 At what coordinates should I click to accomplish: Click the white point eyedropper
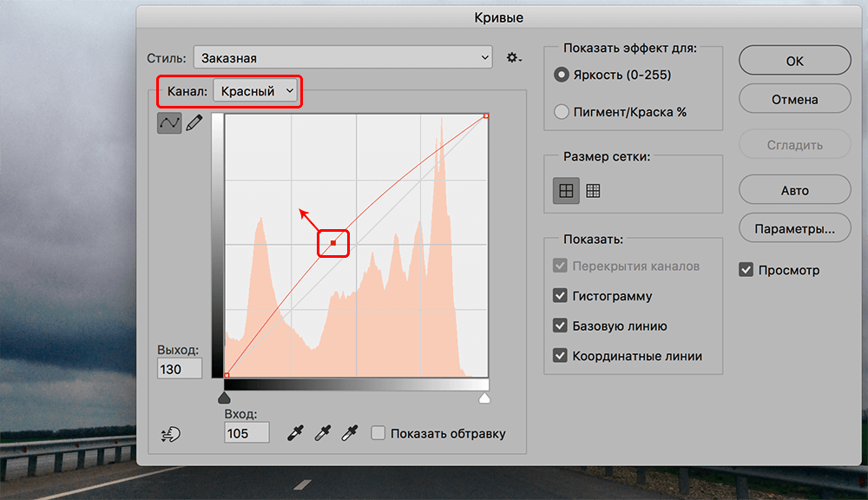tap(351, 432)
